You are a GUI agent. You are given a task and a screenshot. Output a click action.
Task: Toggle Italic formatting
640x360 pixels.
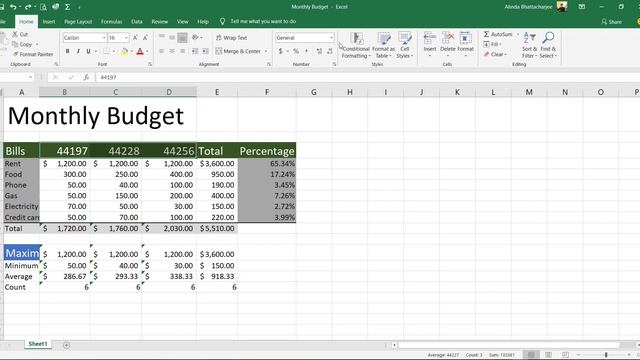(78, 51)
